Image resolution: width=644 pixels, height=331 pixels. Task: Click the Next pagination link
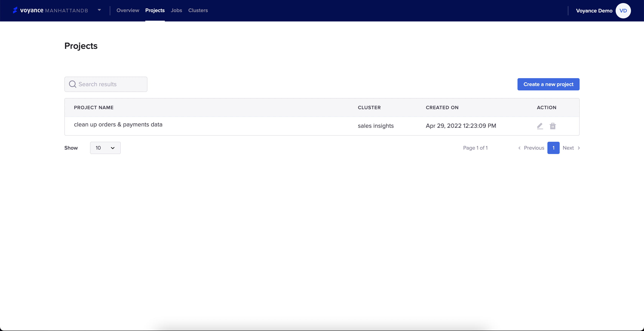[x=568, y=148]
